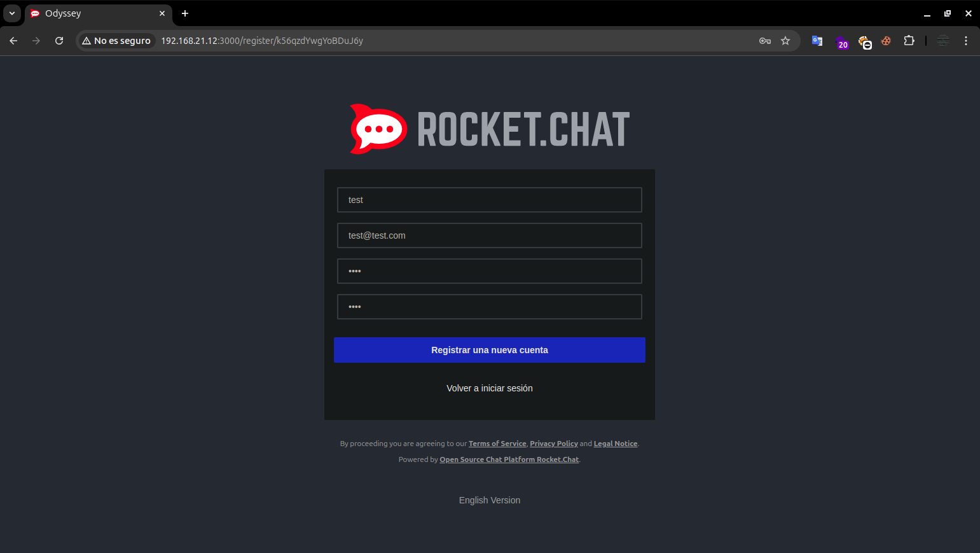Open the cookie extension icon
Viewport: 980px width, 553px height.
point(886,41)
